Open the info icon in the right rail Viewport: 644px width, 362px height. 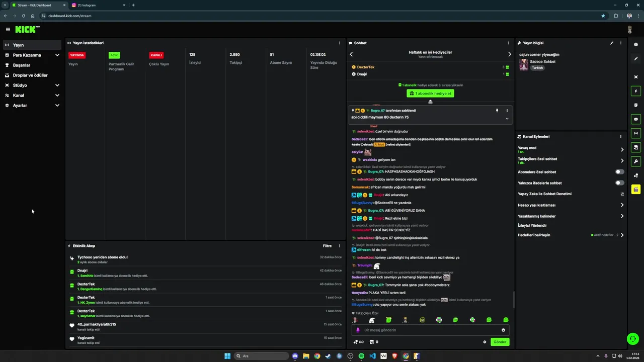tap(636, 45)
